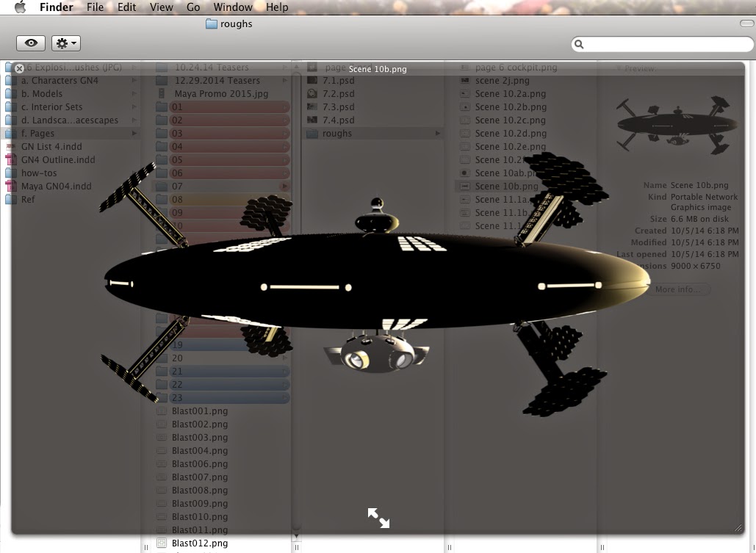Open the File menu
The width and height of the screenshot is (756, 553).
click(95, 7)
